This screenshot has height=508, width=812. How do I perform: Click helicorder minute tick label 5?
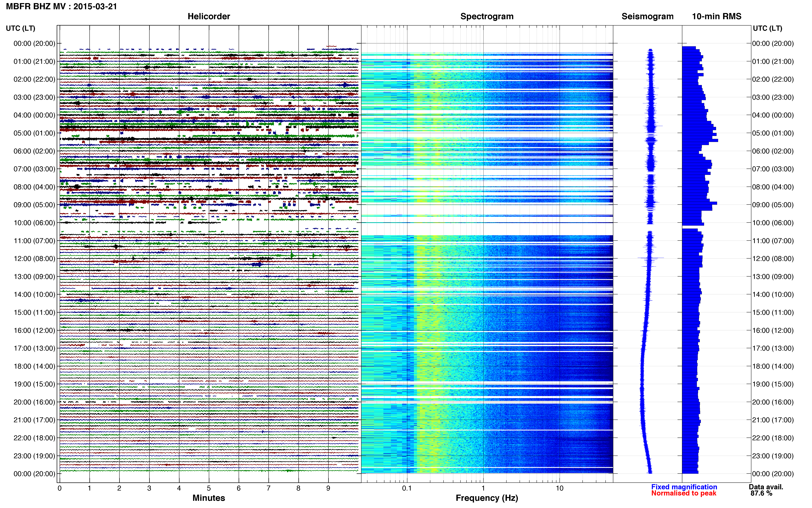[x=209, y=488]
